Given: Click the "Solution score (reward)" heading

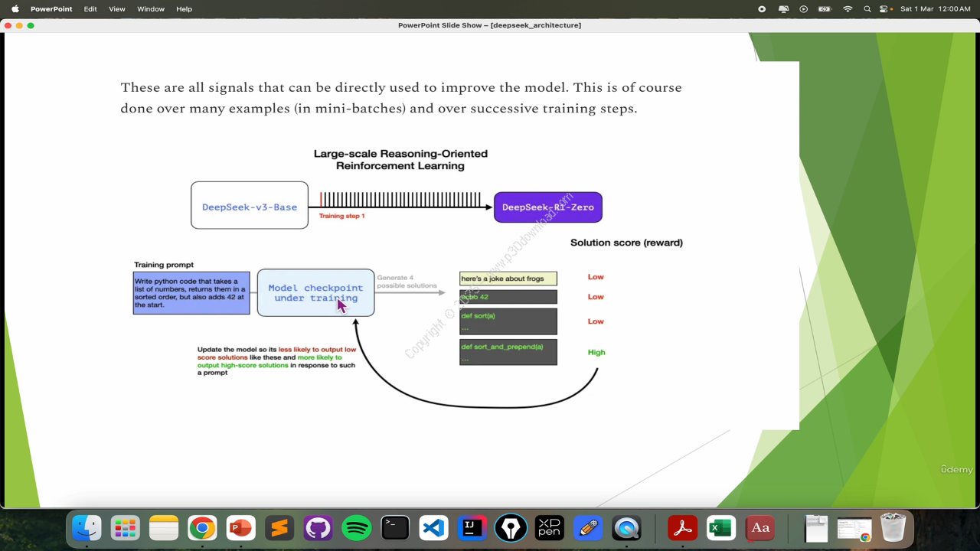Looking at the screenshot, I should pos(626,243).
